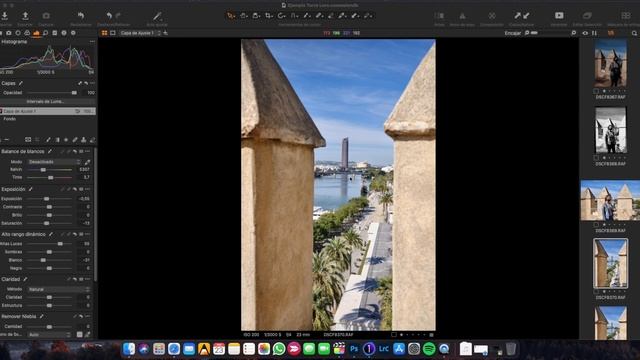Viewport: 640px width, 360px height.
Task: Adjust the Kelvin temperature slider
Action: point(50,169)
